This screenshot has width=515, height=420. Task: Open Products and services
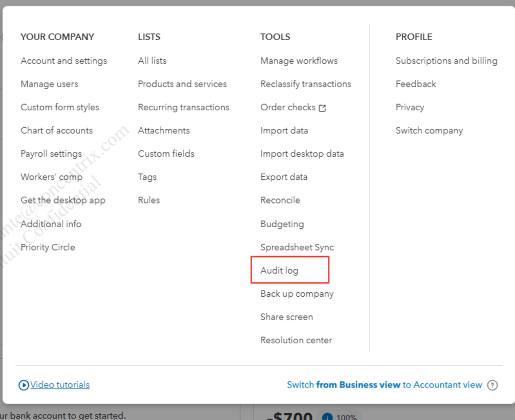(x=182, y=83)
